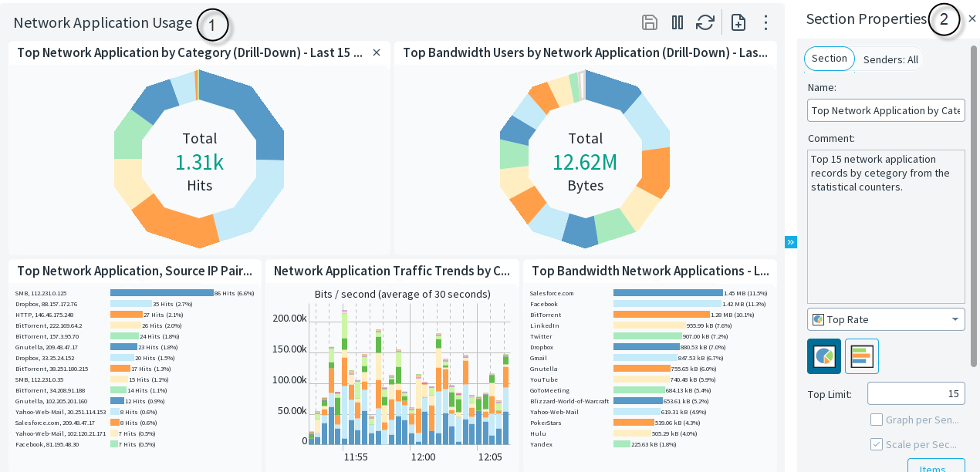Open the Top Rate dropdown
Screen dimensions: 980x472
coord(886,319)
